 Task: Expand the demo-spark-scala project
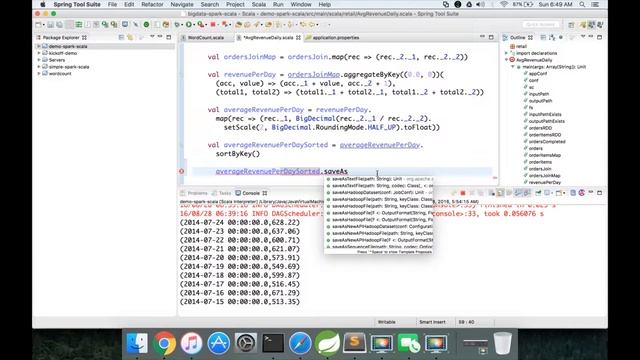39,47
